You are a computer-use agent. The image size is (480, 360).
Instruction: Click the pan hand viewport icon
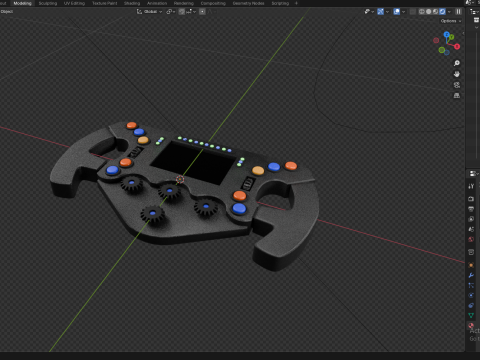457,74
